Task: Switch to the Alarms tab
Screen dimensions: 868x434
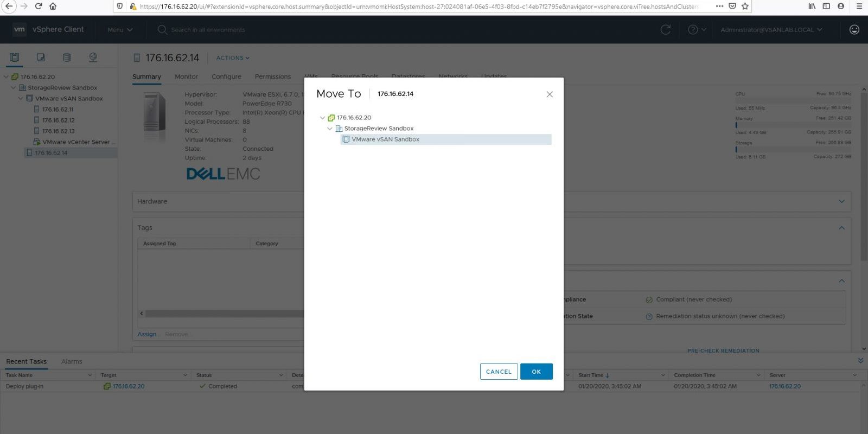Action: [x=72, y=362]
